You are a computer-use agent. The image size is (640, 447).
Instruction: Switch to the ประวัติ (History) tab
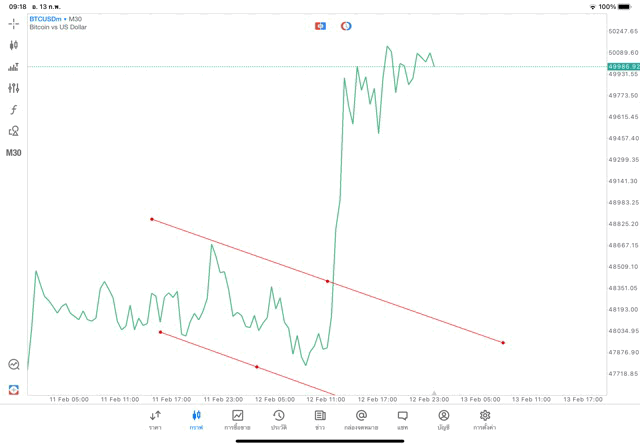click(x=279, y=420)
